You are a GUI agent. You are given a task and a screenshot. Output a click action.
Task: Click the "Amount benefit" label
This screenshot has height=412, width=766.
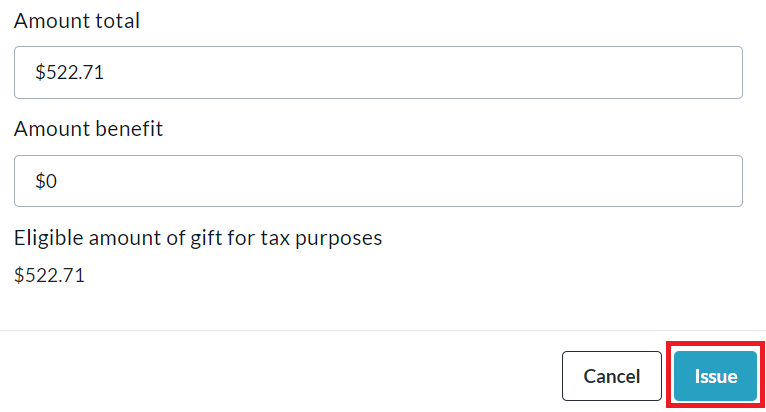pyautogui.click(x=88, y=129)
